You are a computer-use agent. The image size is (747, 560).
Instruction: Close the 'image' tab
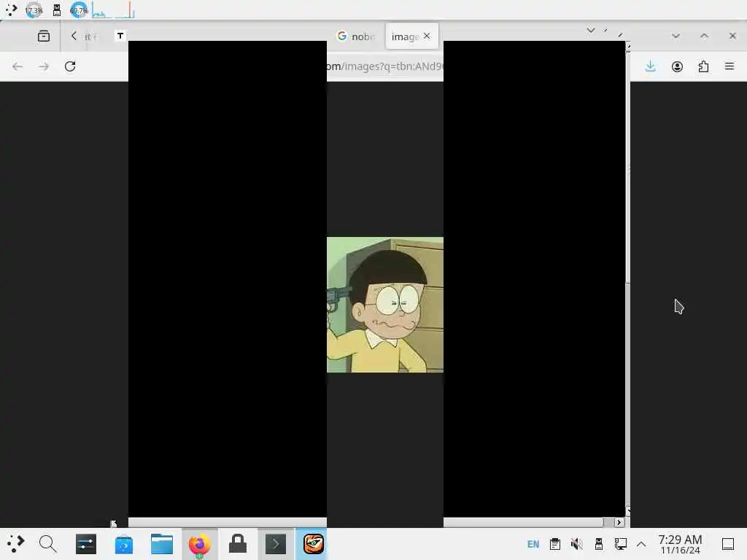click(x=426, y=36)
